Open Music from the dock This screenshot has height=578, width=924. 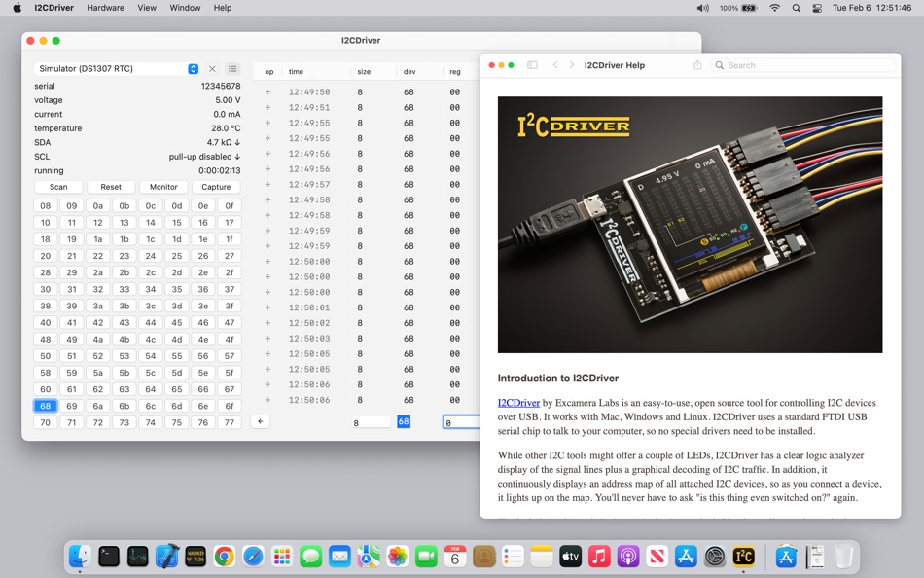pyautogui.click(x=599, y=557)
